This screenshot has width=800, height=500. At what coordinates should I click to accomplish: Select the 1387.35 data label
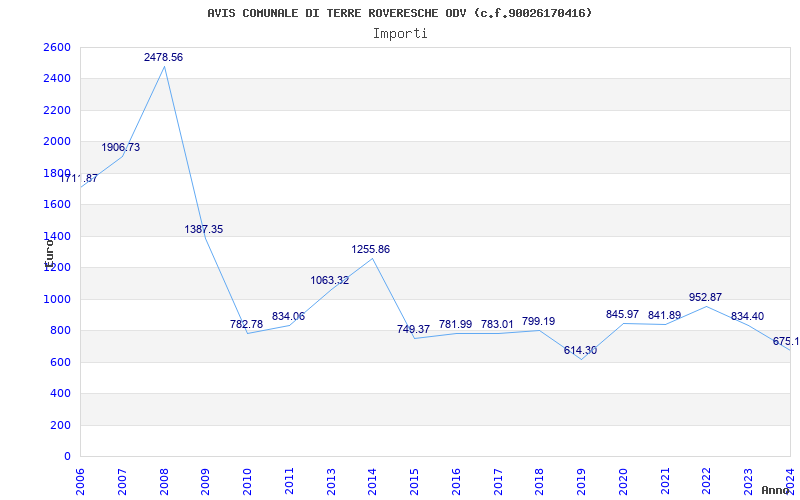(x=204, y=230)
